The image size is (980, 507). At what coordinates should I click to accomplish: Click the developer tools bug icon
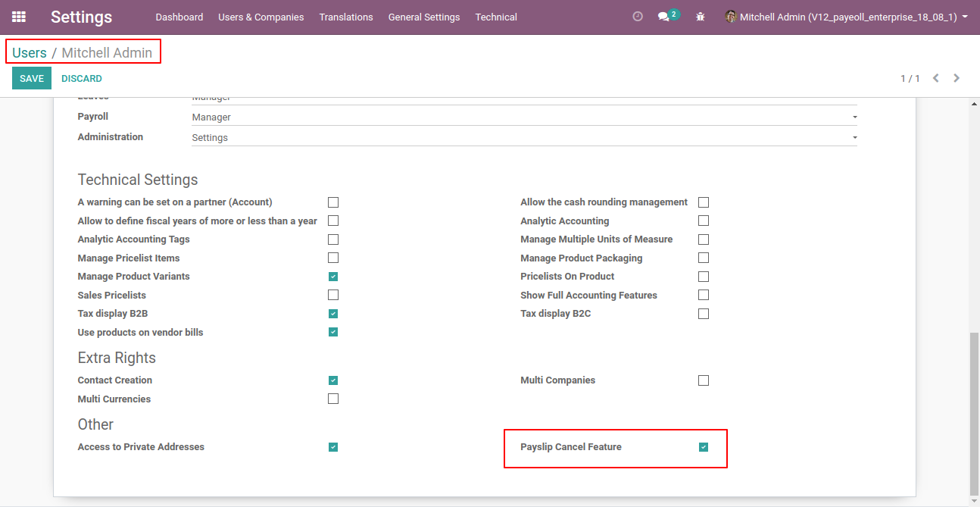pos(701,17)
